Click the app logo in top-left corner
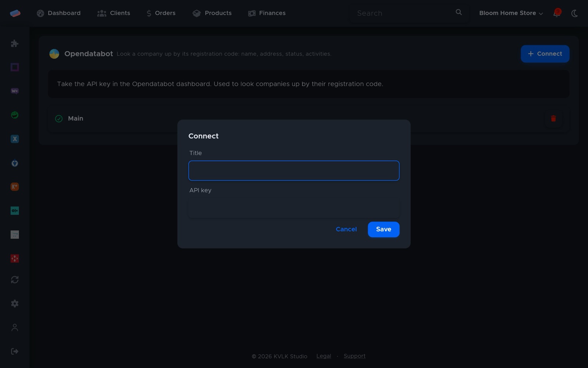 tap(15, 13)
